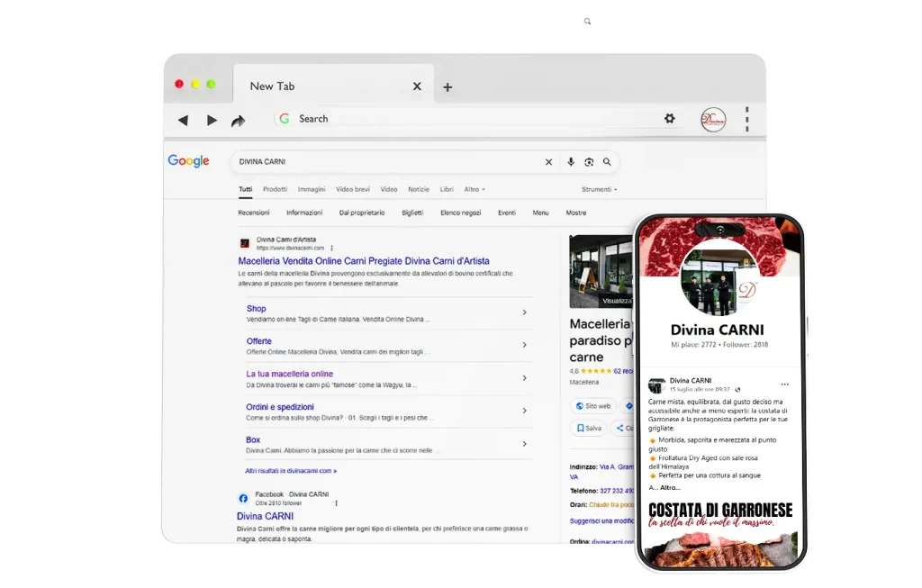Screen dimensions: 922x588
Task: Select the Recensioni filter chip
Action: click(x=253, y=213)
